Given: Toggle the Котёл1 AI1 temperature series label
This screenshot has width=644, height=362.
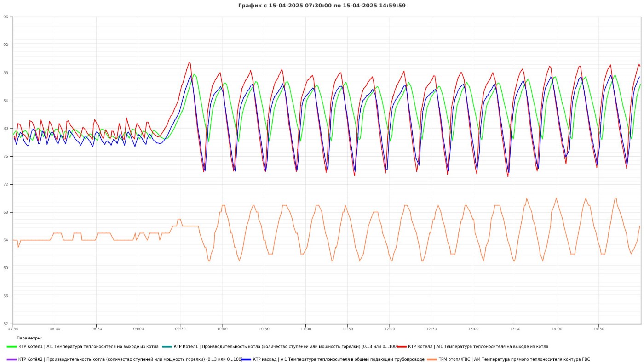Looking at the screenshot, I should (88, 346).
